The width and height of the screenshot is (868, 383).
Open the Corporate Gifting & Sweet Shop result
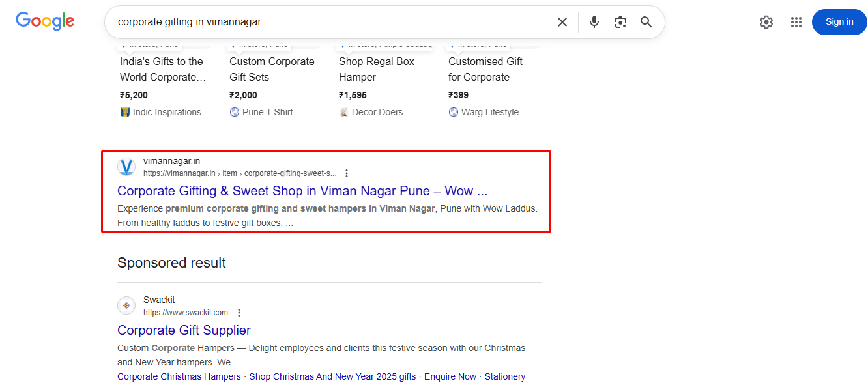point(302,190)
